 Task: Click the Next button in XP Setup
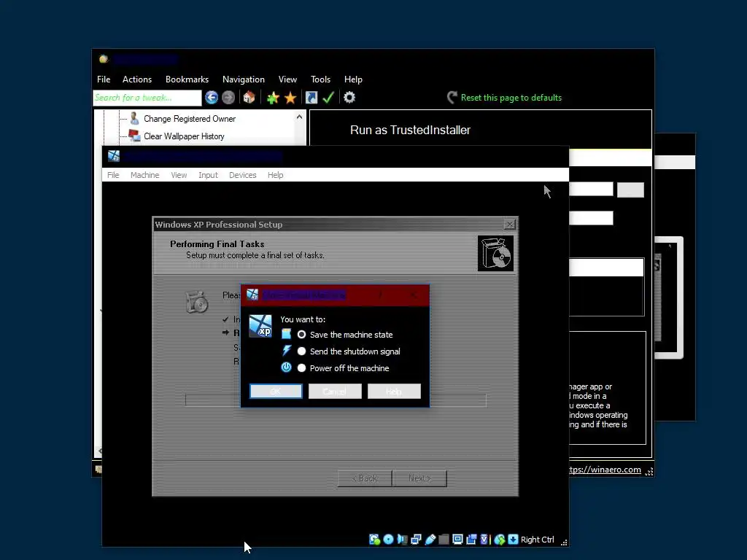pyautogui.click(x=419, y=478)
